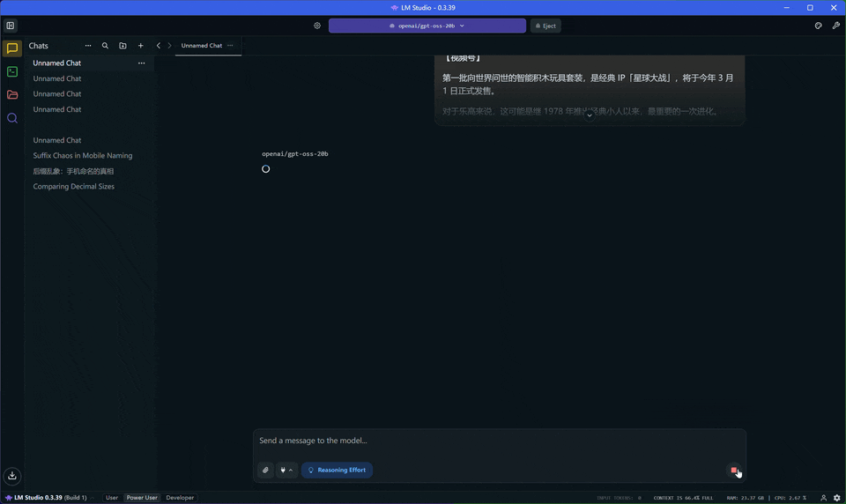
Task: Open the openai/gpt-oss-20b model selector dropdown
Action: [x=427, y=26]
